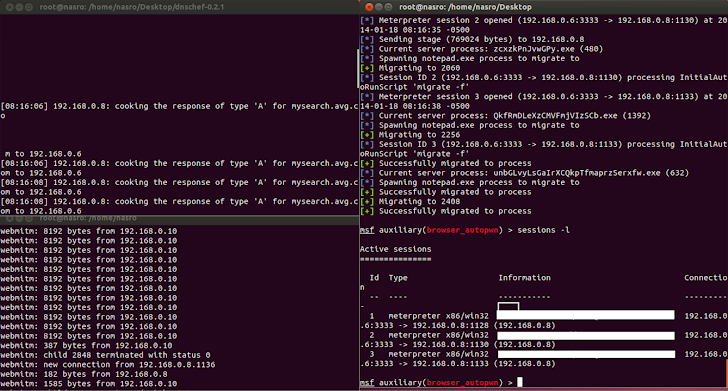Click 'Meterpreter session 3 opened' line
The height and width of the screenshot is (391, 728).
click(x=544, y=97)
